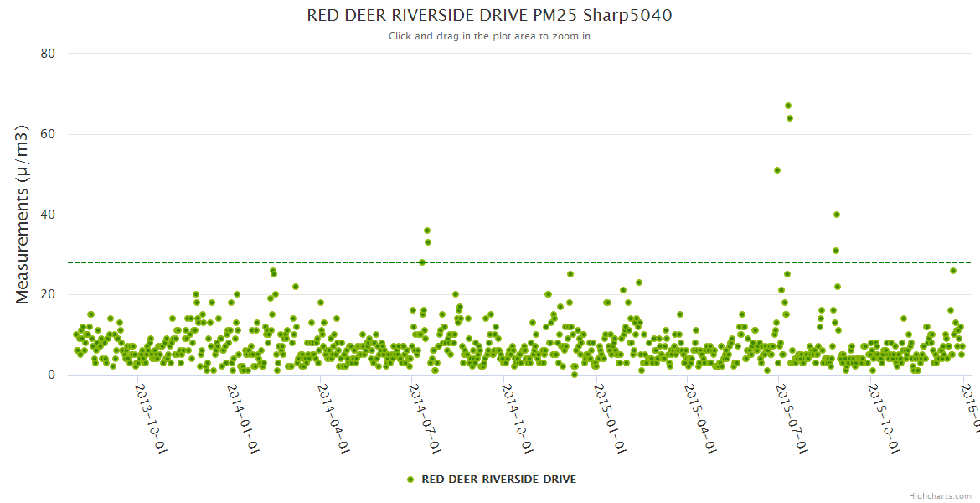This screenshot has height=503, width=980.
Task: Click the subtitle about click and drag zooming
Action: tap(489, 36)
